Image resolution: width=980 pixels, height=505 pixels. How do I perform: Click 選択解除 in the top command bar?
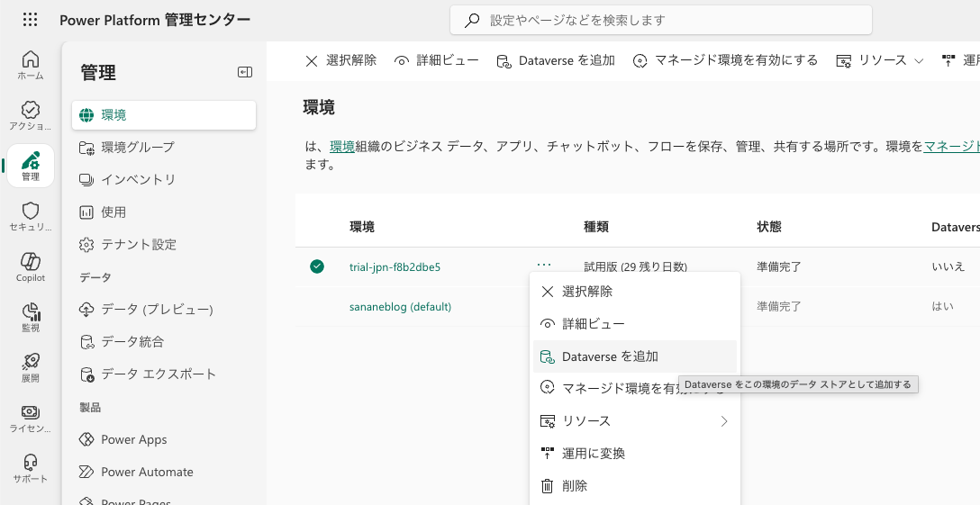pos(340,60)
